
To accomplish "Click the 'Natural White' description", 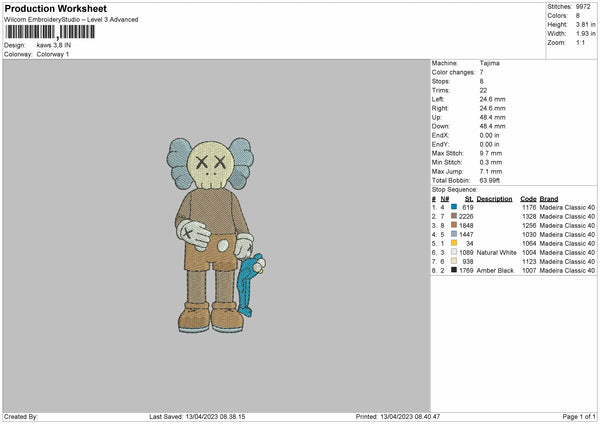I will 496,252.
